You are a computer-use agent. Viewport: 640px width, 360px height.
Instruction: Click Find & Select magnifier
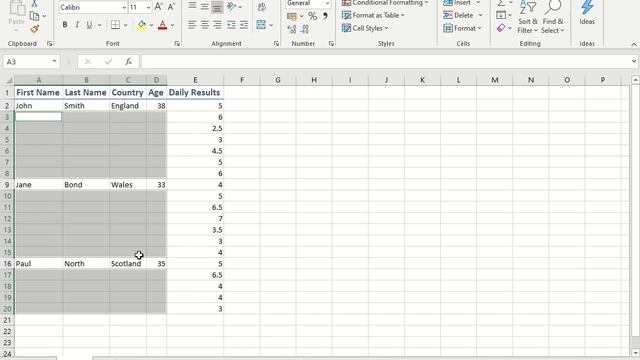(553, 17)
